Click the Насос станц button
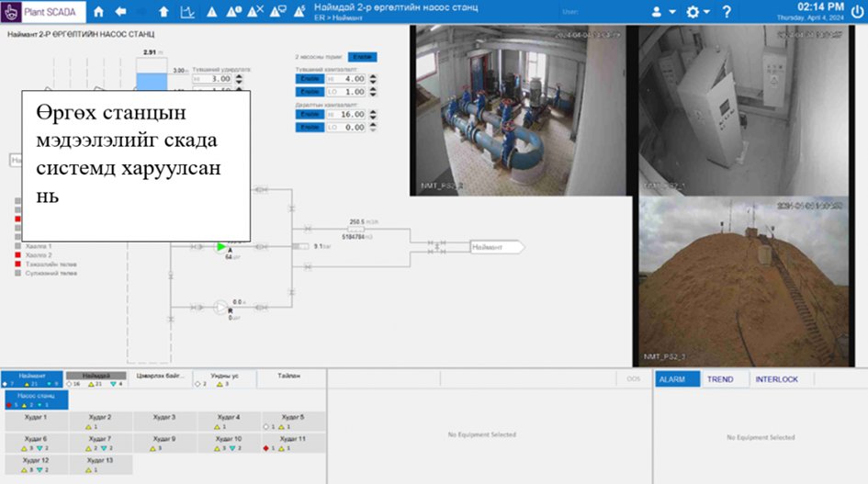868x484 pixels. point(37,400)
